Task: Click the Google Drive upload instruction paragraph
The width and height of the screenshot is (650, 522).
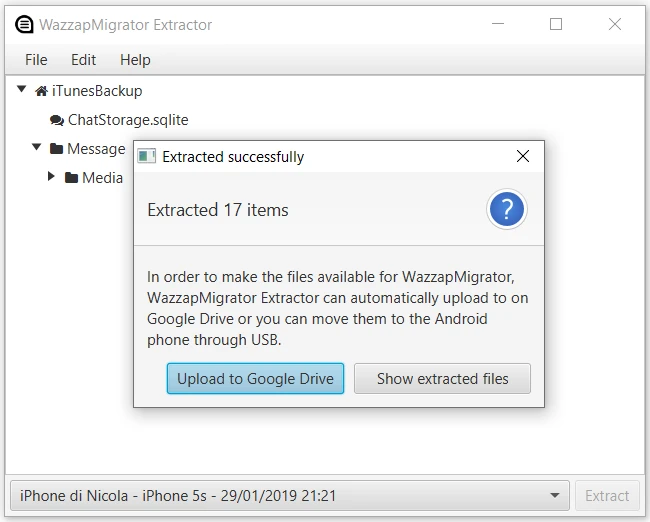Action: [x=338, y=308]
